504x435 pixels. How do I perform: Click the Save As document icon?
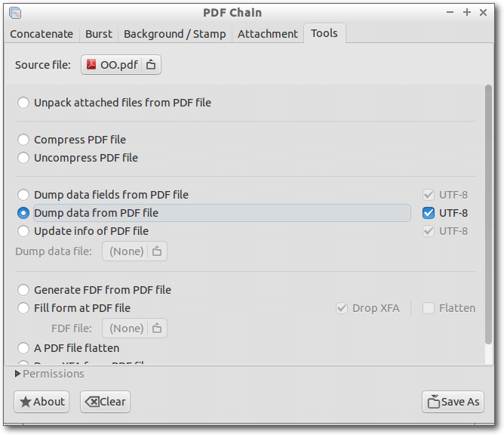(433, 402)
